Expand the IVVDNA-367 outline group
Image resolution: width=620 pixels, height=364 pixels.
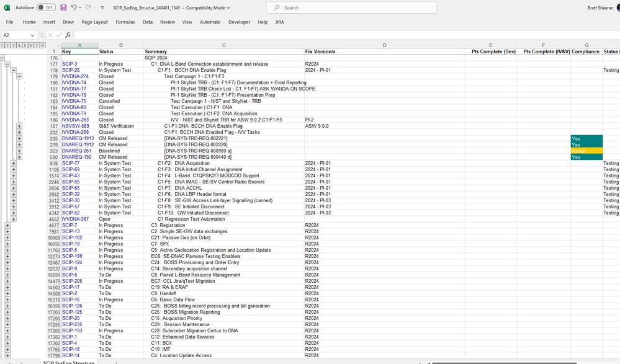[14, 219]
